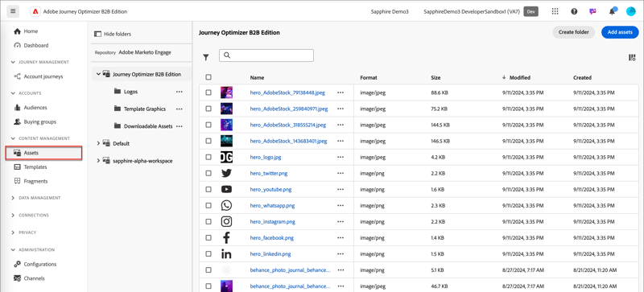This screenshot has height=292, width=644.
Task: Open more options for Template Graphics folder
Action: point(179,109)
